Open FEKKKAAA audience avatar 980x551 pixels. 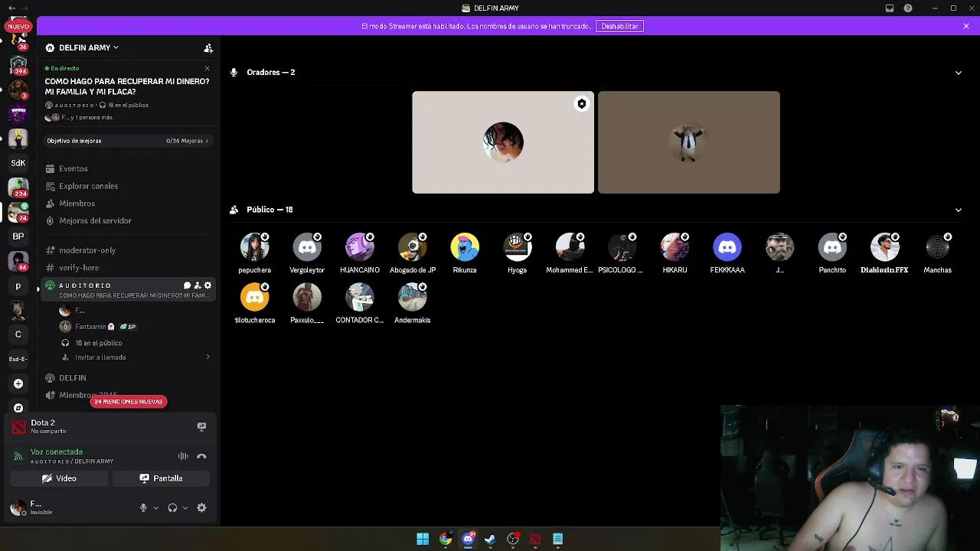pos(727,247)
